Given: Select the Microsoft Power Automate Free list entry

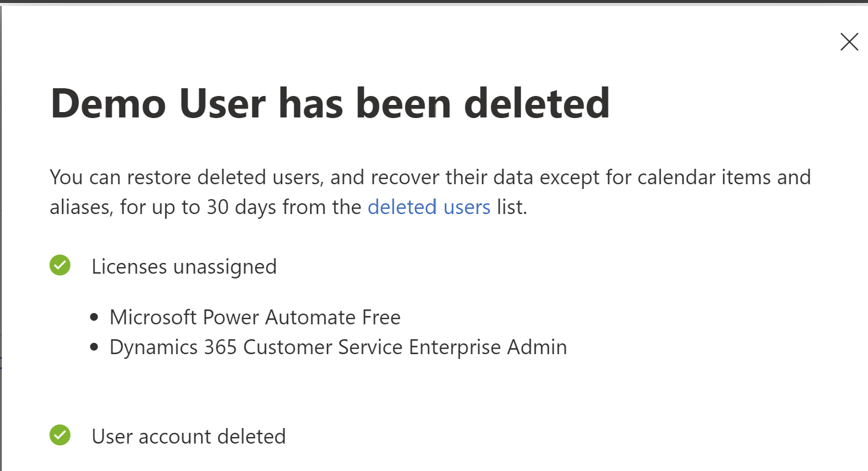Looking at the screenshot, I should pos(255,317).
